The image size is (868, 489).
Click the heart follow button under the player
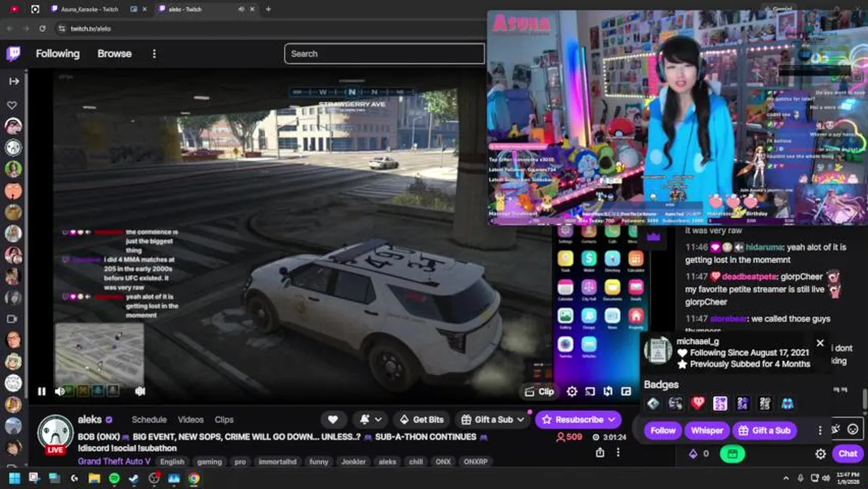click(333, 420)
